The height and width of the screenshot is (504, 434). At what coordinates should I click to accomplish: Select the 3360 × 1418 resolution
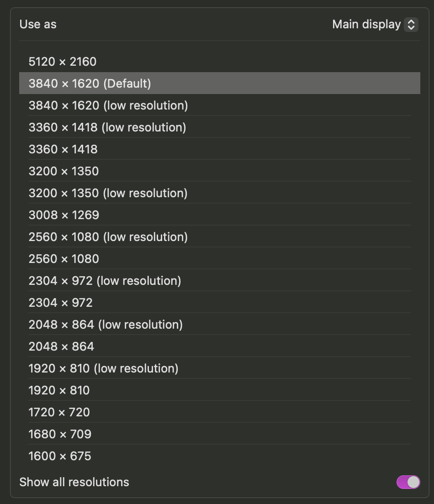tap(63, 149)
